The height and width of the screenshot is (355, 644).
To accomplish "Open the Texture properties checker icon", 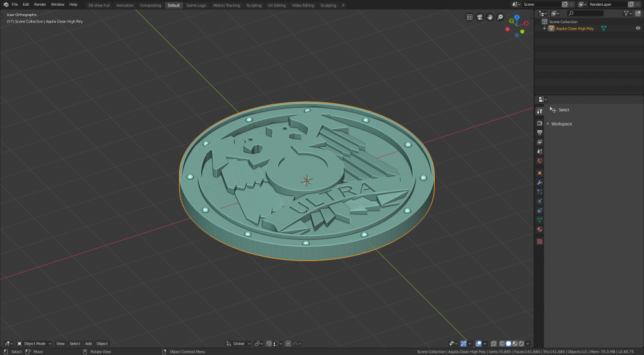I will tap(540, 242).
